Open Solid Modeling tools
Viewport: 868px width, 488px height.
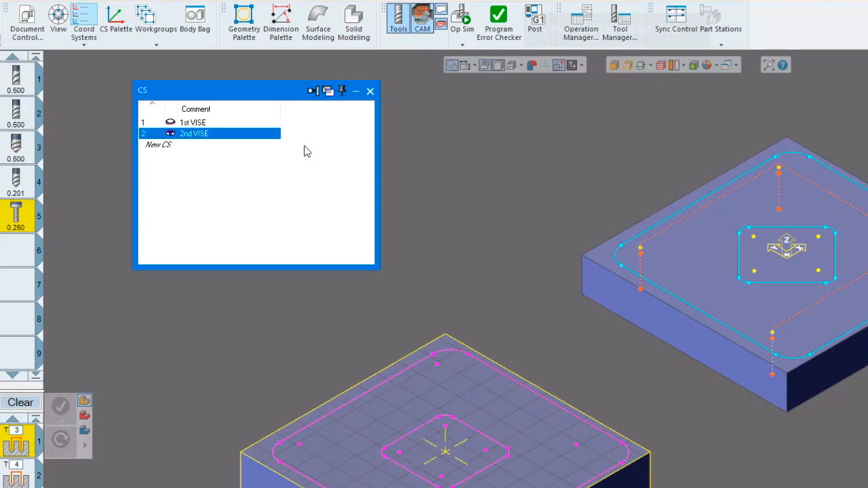[353, 22]
